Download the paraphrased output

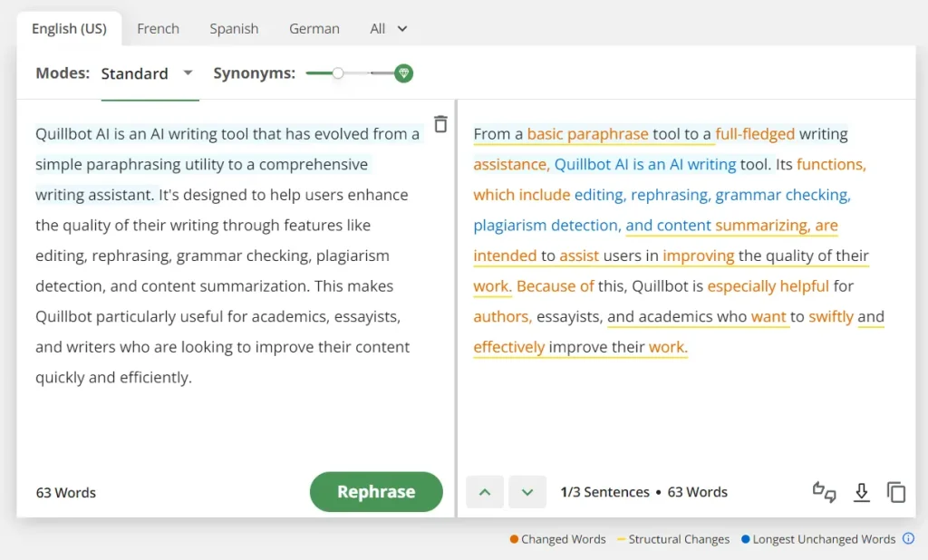pyautogui.click(x=862, y=492)
